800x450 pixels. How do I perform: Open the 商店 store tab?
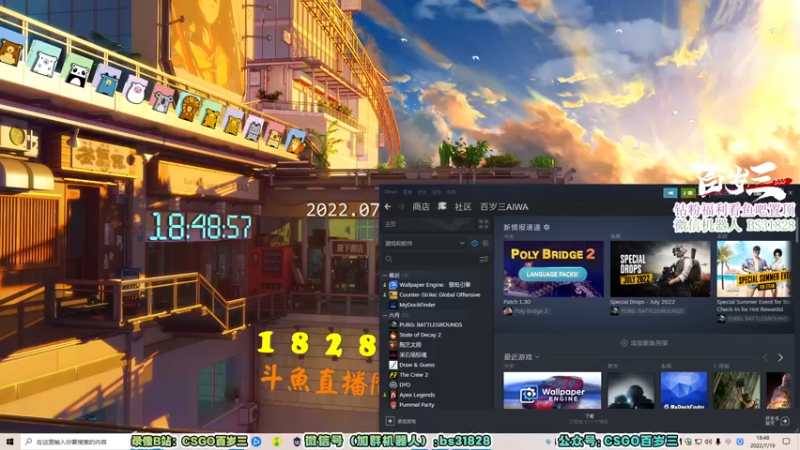tap(421, 207)
